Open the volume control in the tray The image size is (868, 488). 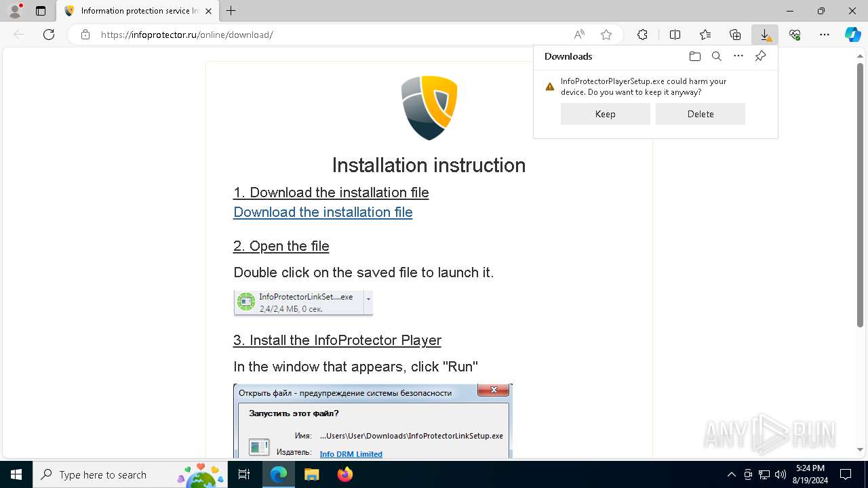pos(781,474)
